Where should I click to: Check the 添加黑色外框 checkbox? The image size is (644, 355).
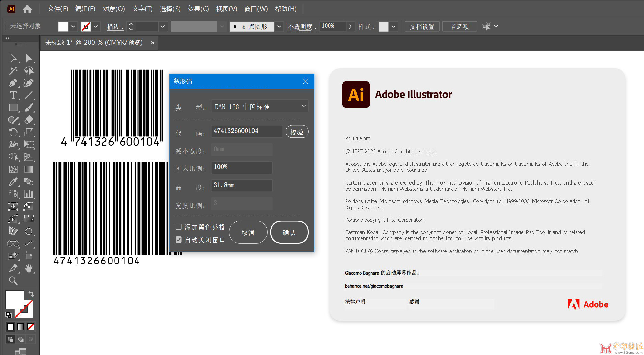click(179, 227)
